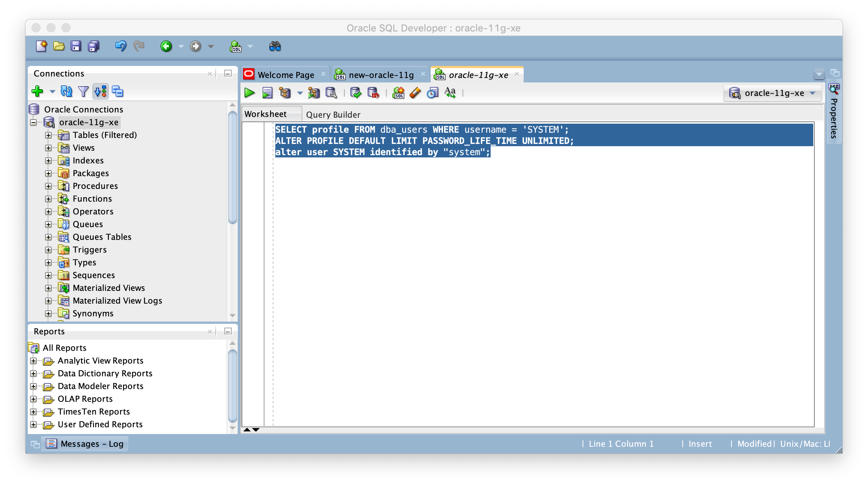Click the To Upper/Lower/InitCap icon

point(450,93)
